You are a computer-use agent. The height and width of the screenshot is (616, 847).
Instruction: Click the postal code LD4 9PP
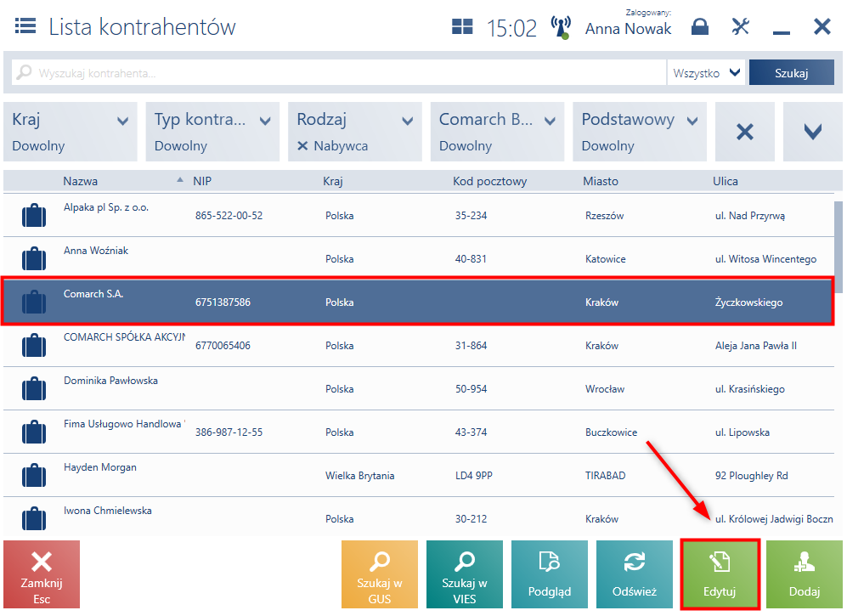[473, 476]
